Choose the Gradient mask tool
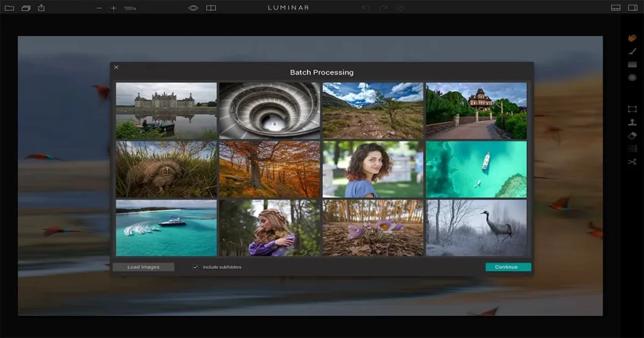This screenshot has width=644, height=338. [x=632, y=65]
